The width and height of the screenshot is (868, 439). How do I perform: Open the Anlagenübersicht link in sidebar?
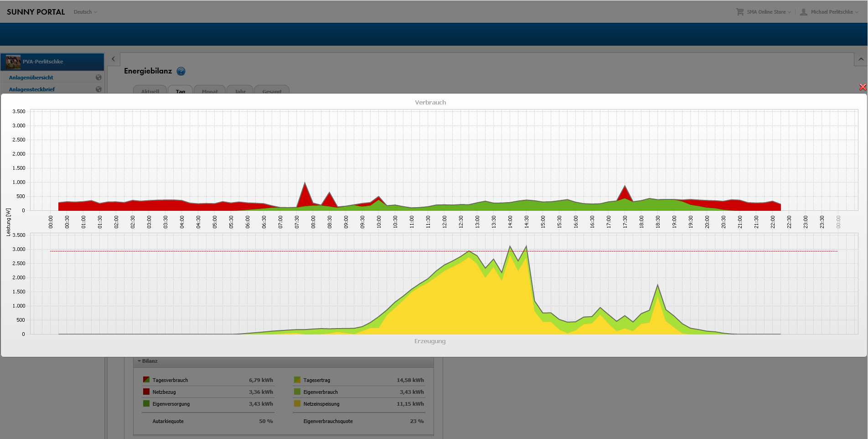tap(31, 78)
